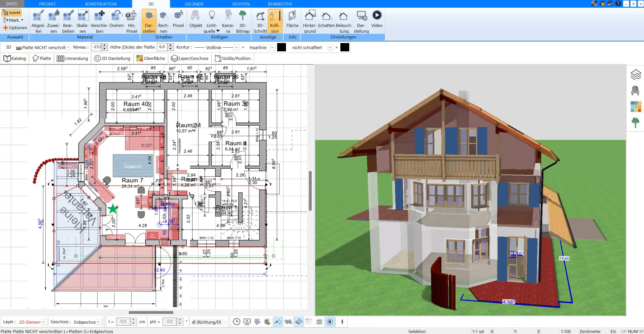Image resolution: width=644 pixels, height=334 pixels.
Task: Open the Größe/Position dialog
Action: pyautogui.click(x=233, y=58)
